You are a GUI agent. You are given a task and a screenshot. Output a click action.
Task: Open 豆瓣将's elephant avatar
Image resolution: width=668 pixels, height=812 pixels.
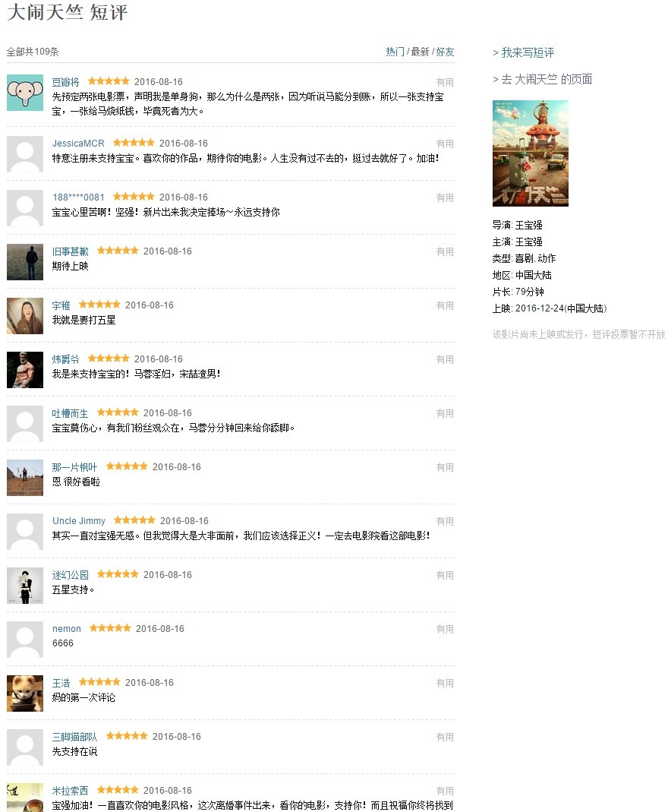(x=25, y=92)
